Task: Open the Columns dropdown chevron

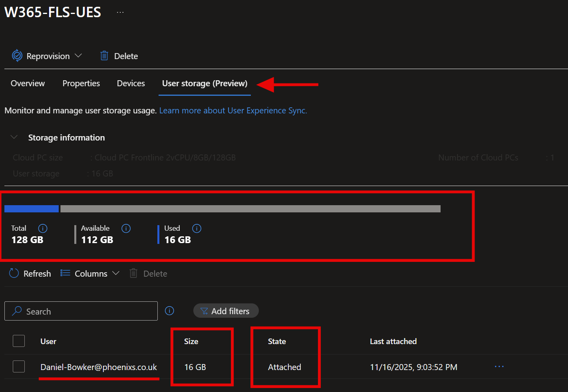Action: pyautogui.click(x=116, y=273)
